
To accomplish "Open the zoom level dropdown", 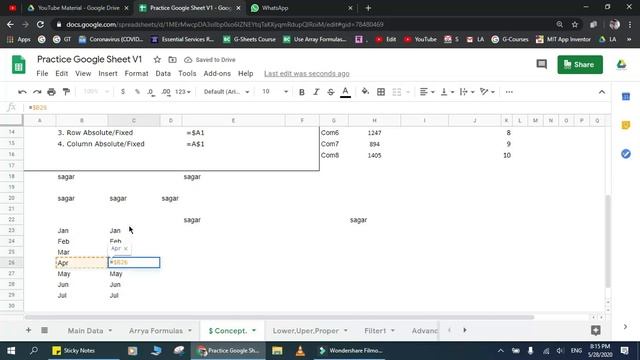I will click(96, 92).
